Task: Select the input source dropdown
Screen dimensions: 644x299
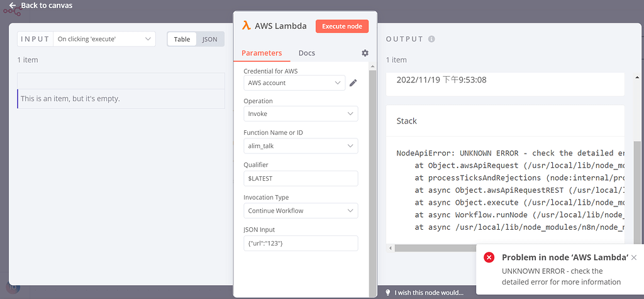Action: pos(104,39)
